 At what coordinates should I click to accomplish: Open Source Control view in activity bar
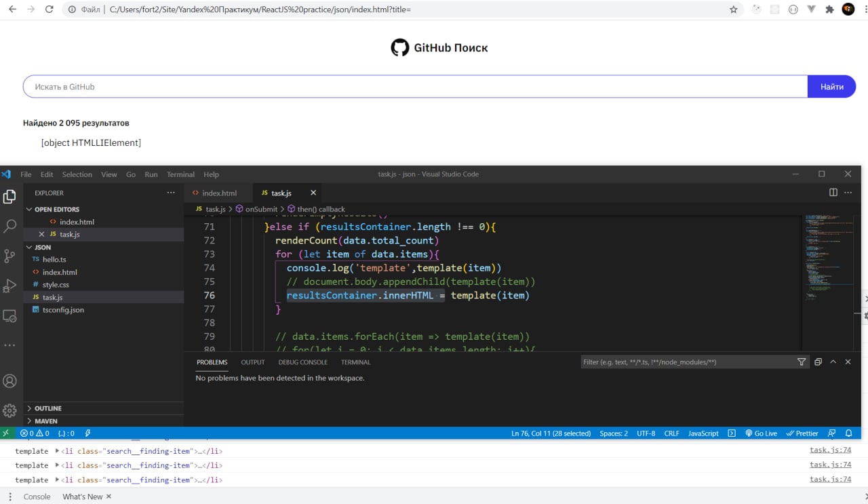tap(9, 256)
